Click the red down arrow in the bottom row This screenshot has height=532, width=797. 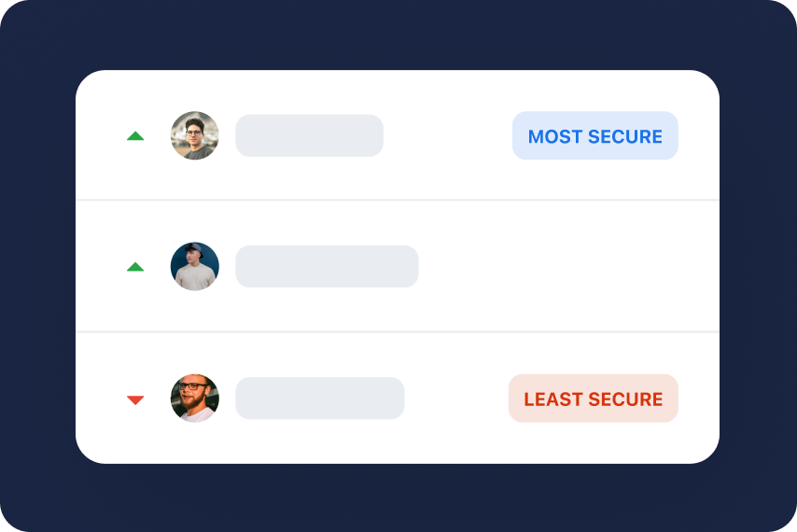tap(135, 399)
